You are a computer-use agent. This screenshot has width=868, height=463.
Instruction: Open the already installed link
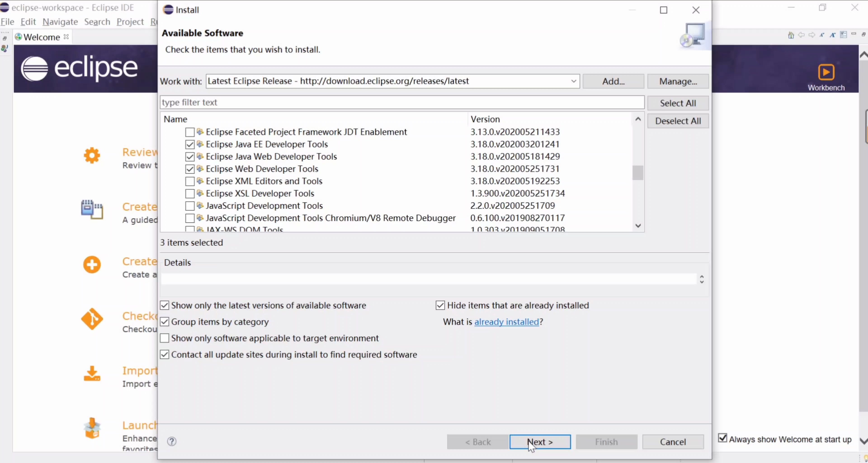click(x=507, y=322)
